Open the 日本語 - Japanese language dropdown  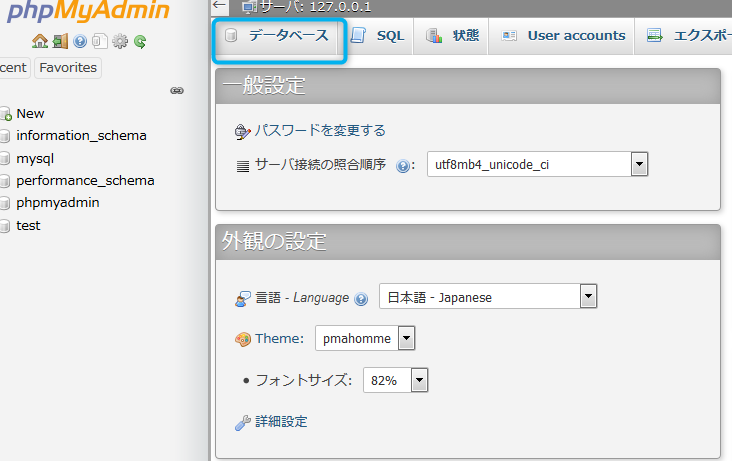[x=488, y=297]
